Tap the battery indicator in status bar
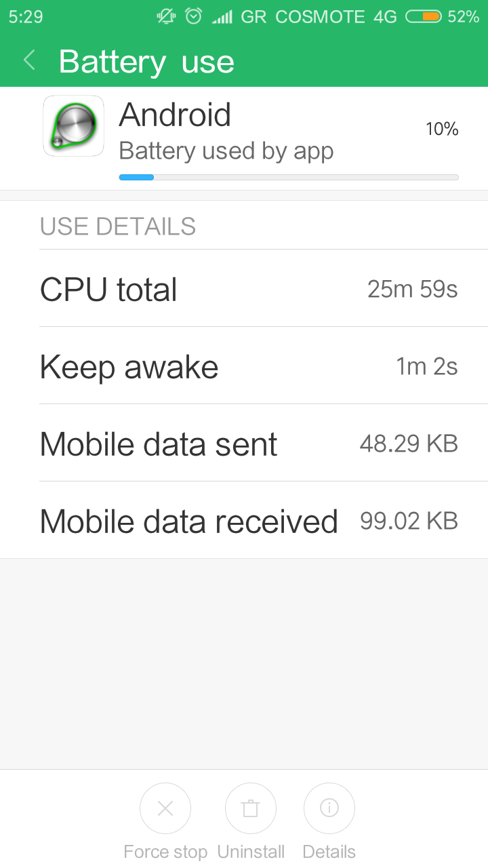488x868 pixels. [x=424, y=17]
